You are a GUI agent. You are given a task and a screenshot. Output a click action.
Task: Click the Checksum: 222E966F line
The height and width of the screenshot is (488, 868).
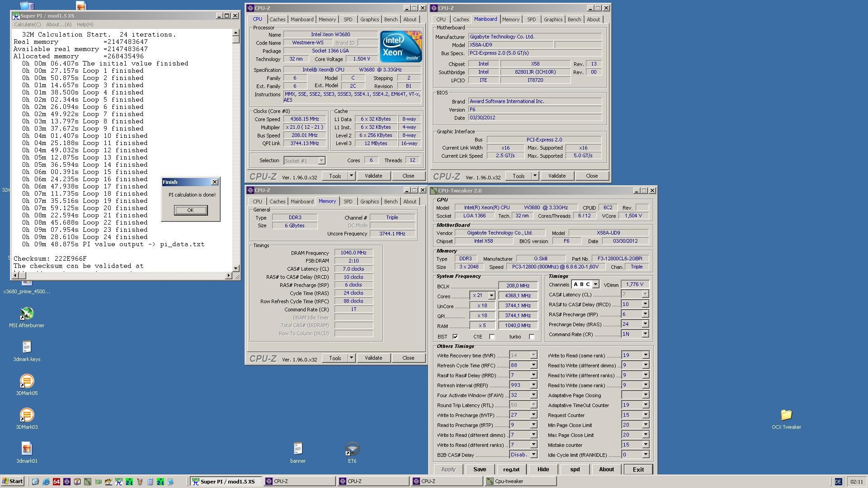(x=50, y=259)
